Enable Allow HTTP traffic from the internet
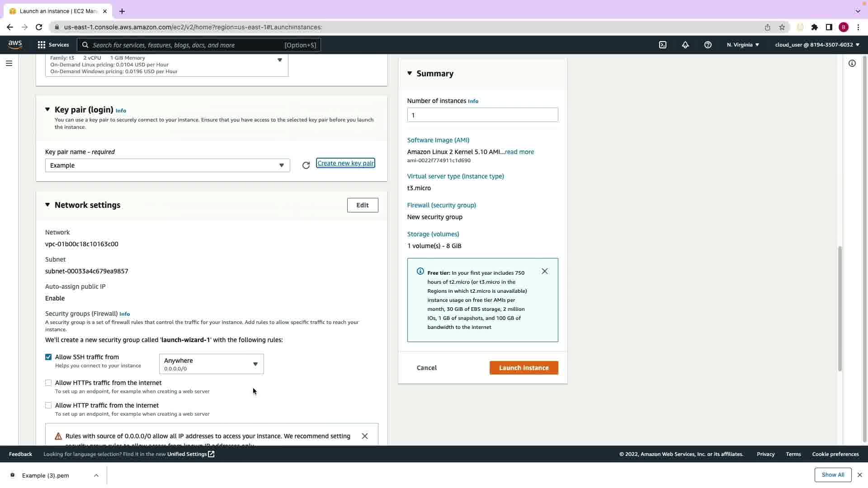 [x=48, y=405]
